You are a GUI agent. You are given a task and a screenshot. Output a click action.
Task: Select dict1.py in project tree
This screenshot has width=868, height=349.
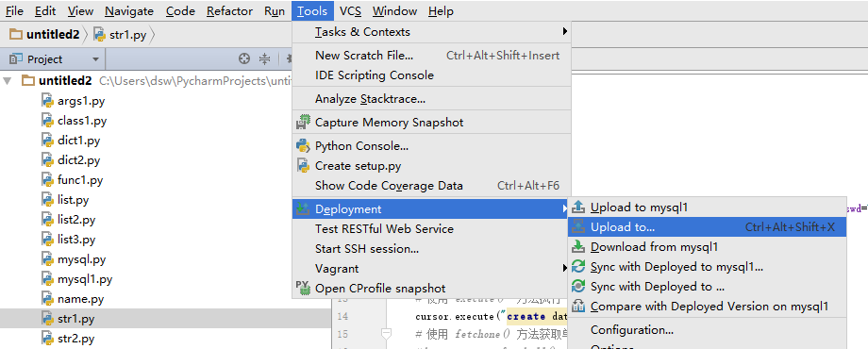point(78,141)
